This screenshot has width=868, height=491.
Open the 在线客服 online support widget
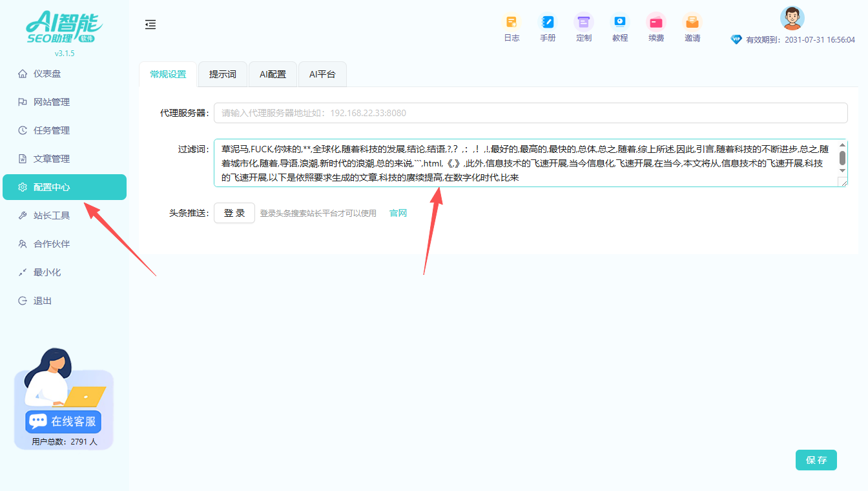(63, 421)
